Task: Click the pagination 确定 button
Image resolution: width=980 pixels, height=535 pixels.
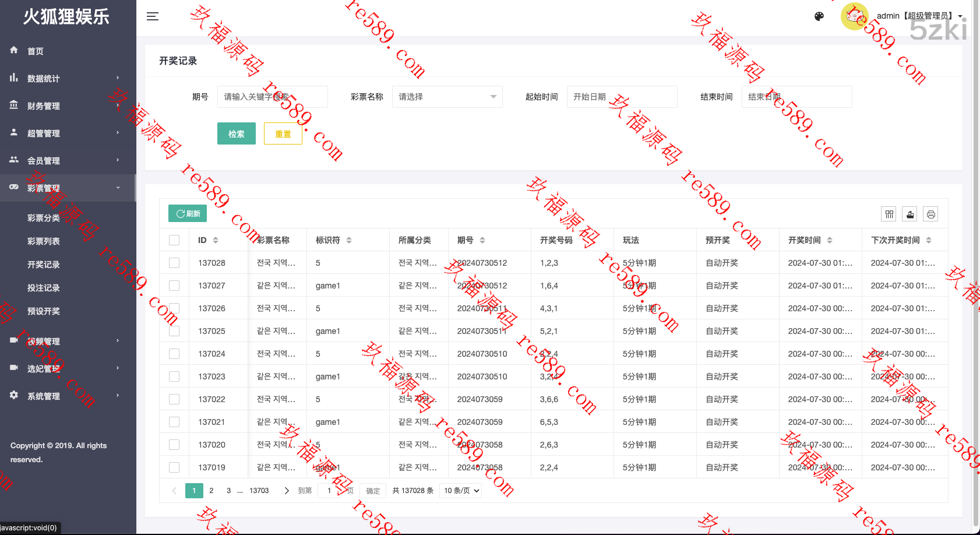Action: [373, 491]
